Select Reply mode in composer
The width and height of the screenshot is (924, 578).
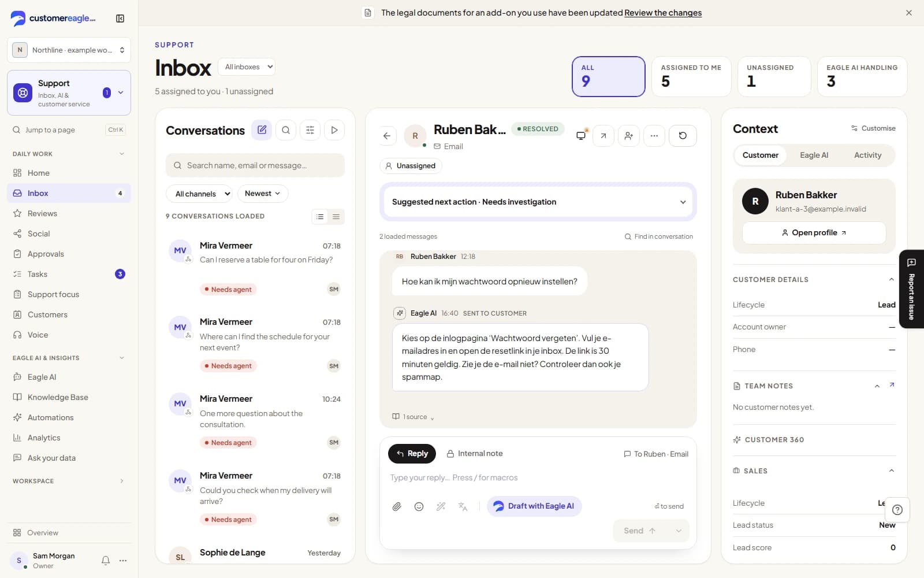(x=412, y=454)
